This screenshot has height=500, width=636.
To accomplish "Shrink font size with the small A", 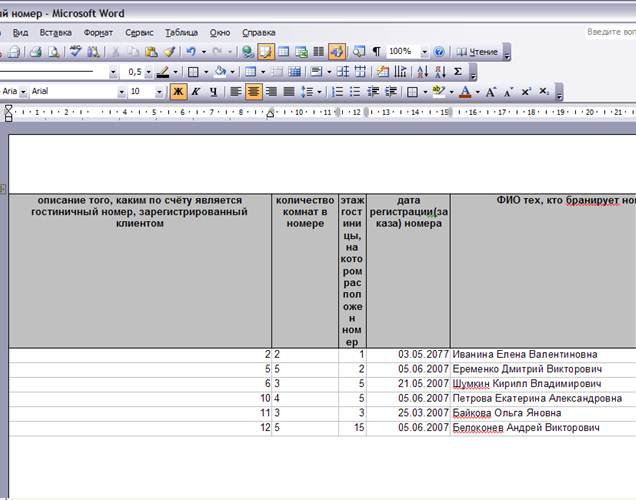I will tap(509, 92).
